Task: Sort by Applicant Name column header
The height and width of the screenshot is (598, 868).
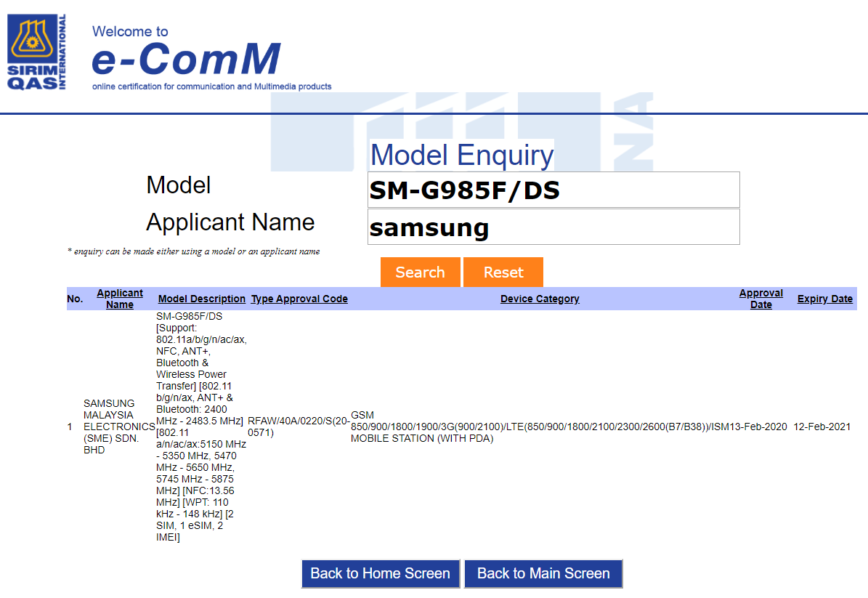Action: tap(120, 299)
